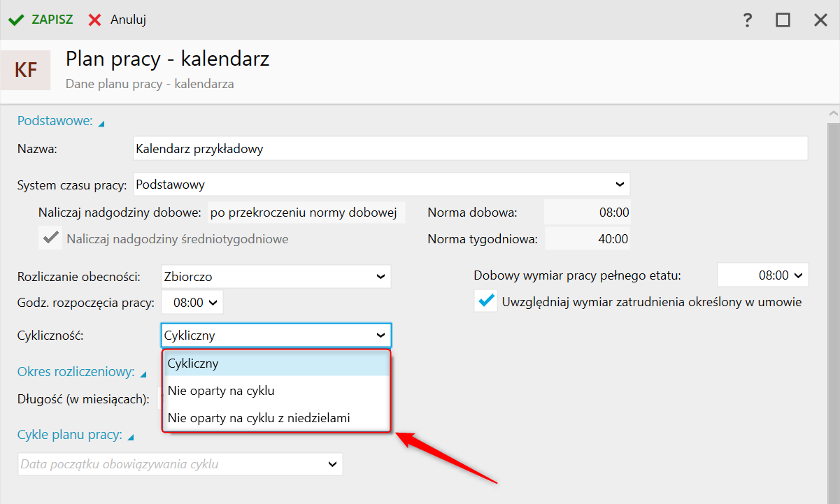Screen dimensions: 840x504
Task: Open help with the question mark icon
Action: (x=748, y=20)
